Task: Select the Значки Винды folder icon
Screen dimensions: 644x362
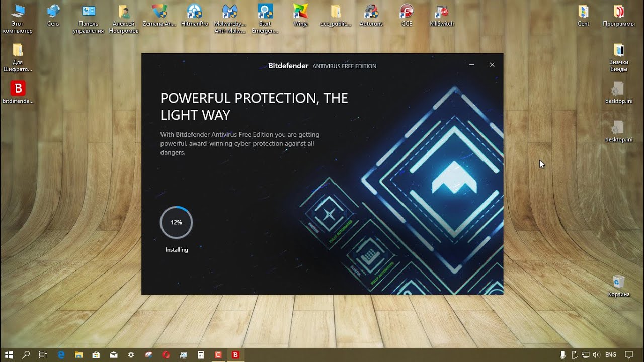Action: [x=619, y=57]
